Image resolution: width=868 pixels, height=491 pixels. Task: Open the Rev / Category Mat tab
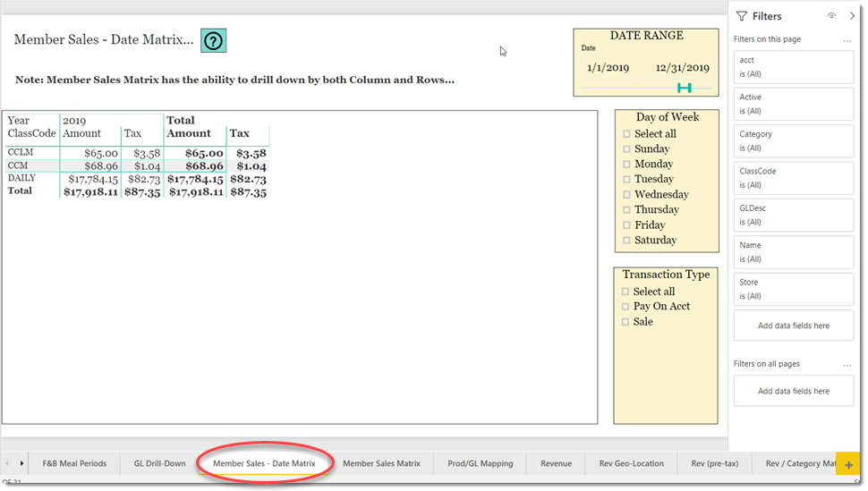(x=795, y=463)
